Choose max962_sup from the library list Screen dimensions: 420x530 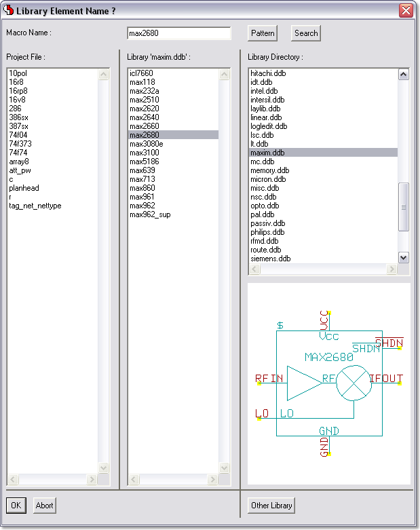[x=150, y=214]
